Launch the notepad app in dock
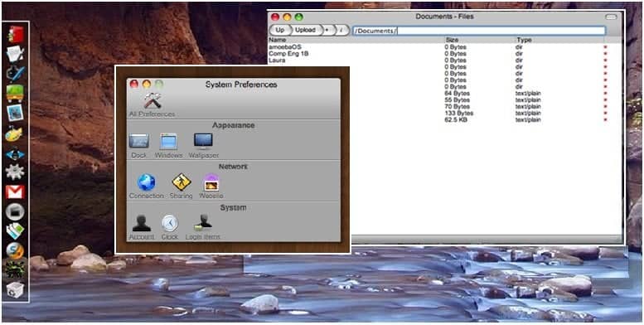 point(15,54)
